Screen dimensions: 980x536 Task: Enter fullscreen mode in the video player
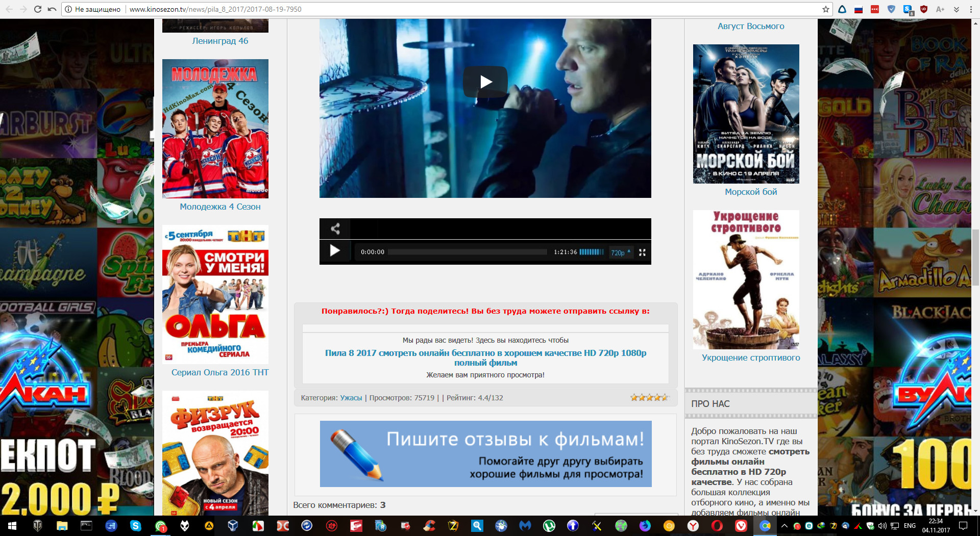(642, 252)
